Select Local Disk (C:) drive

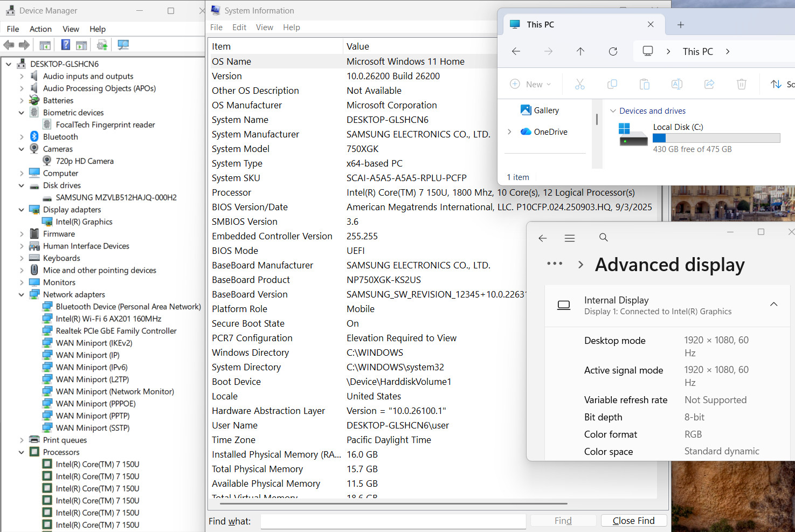[700, 138]
